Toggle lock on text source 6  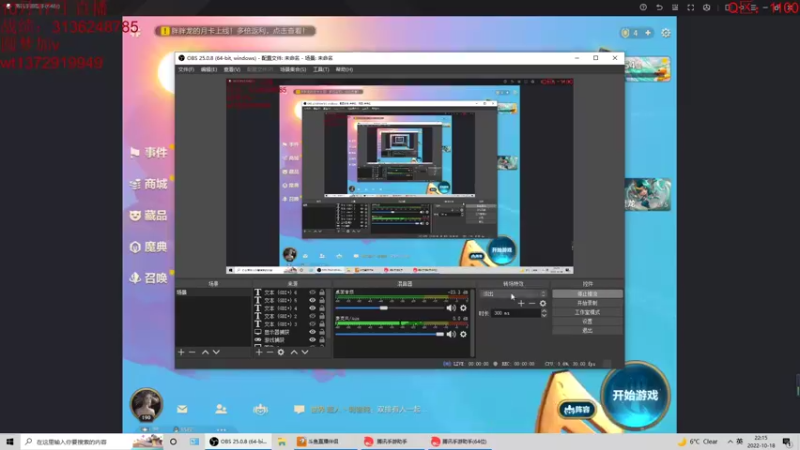click(322, 293)
